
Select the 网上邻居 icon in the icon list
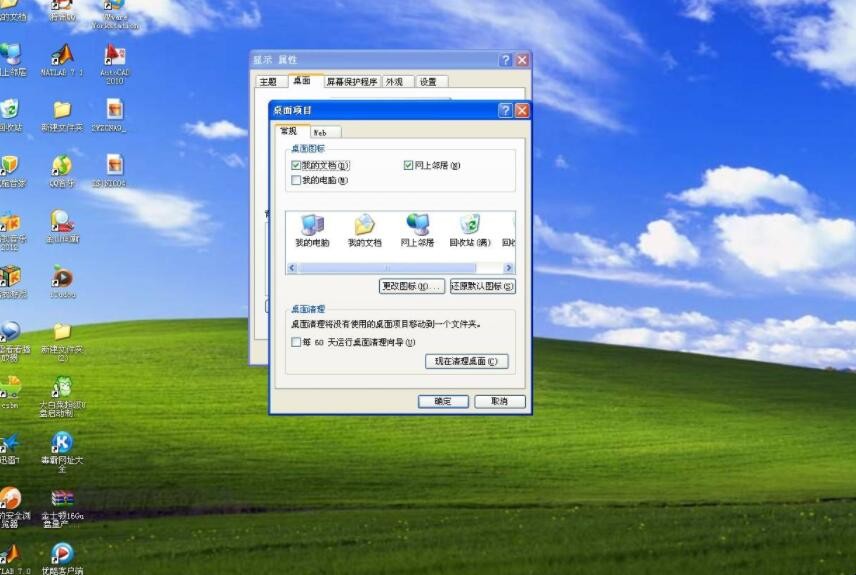[x=417, y=229]
